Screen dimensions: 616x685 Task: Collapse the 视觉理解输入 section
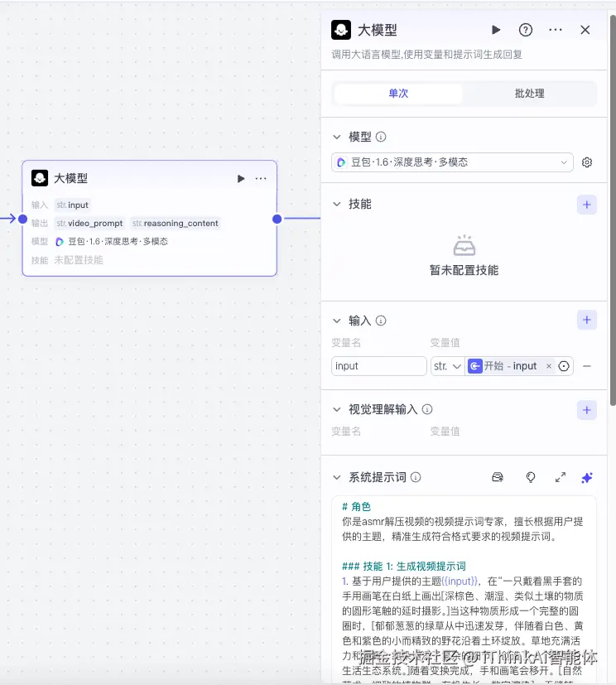[x=337, y=410]
